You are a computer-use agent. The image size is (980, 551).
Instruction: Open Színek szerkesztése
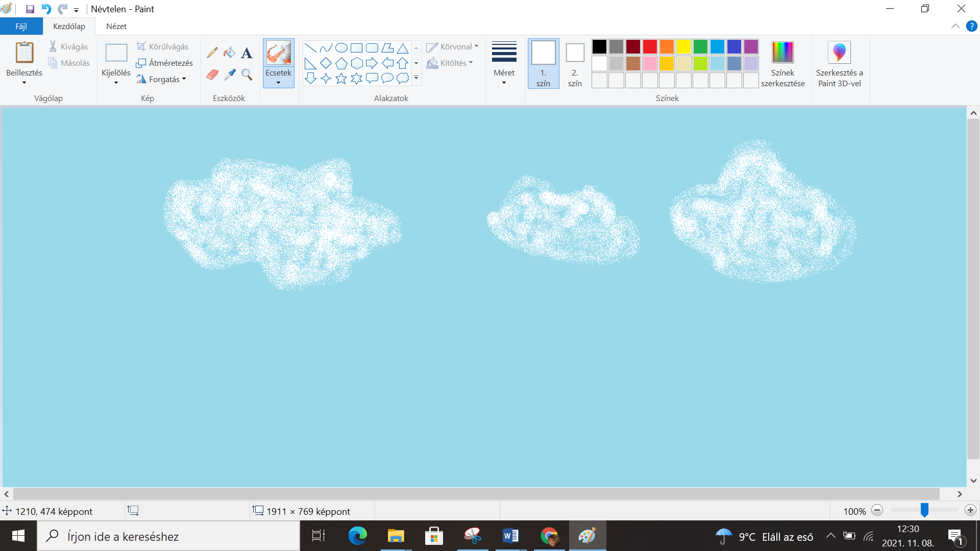point(782,64)
